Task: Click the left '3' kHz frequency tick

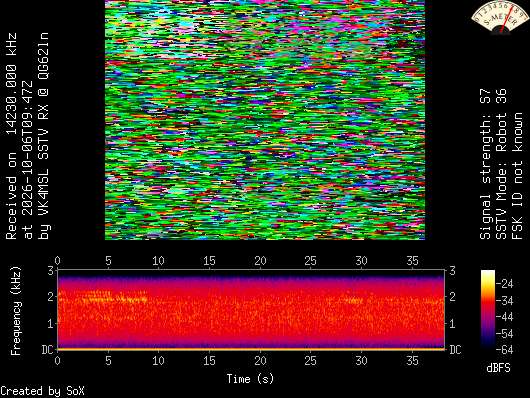Action: click(51, 271)
